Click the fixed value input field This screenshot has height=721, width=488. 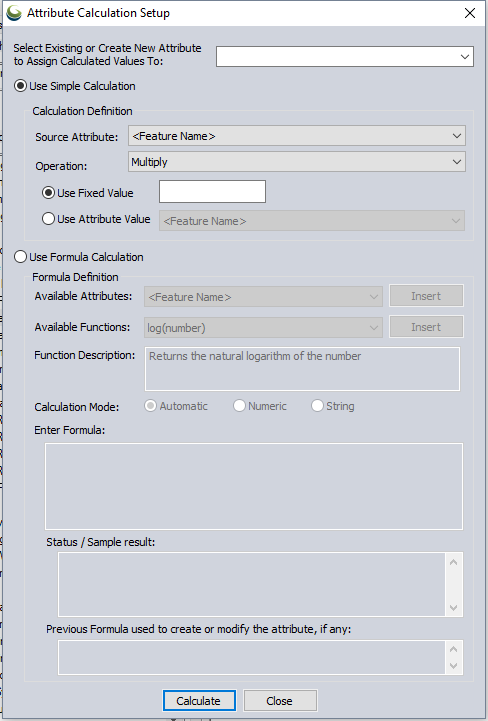tap(212, 191)
